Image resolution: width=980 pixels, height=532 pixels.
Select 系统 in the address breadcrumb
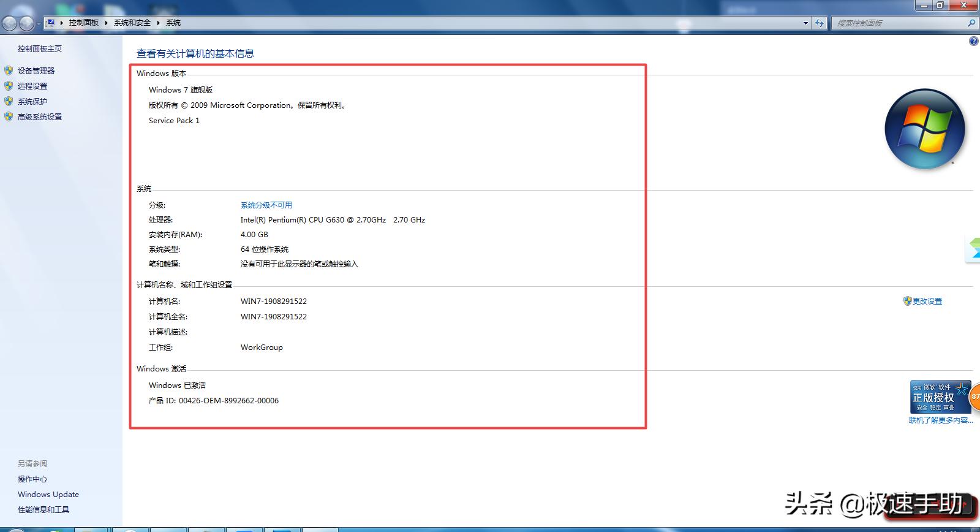[x=173, y=23]
